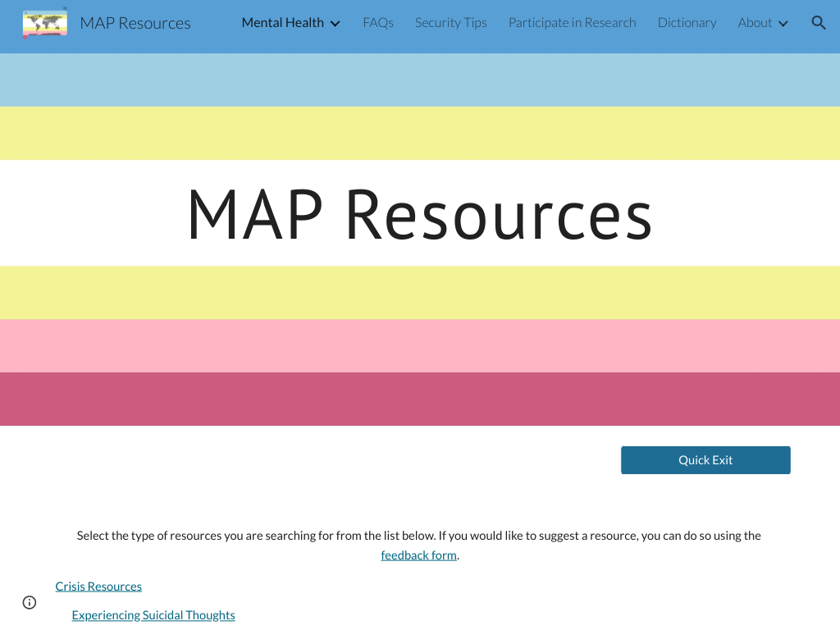
Task: Click the Quick Exit button
Action: (x=705, y=460)
